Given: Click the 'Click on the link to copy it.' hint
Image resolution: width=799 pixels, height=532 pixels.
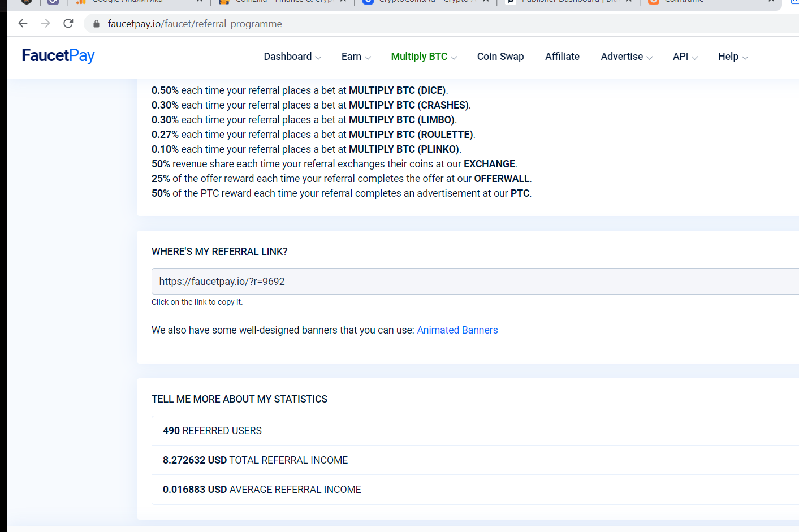Looking at the screenshot, I should pos(197,302).
